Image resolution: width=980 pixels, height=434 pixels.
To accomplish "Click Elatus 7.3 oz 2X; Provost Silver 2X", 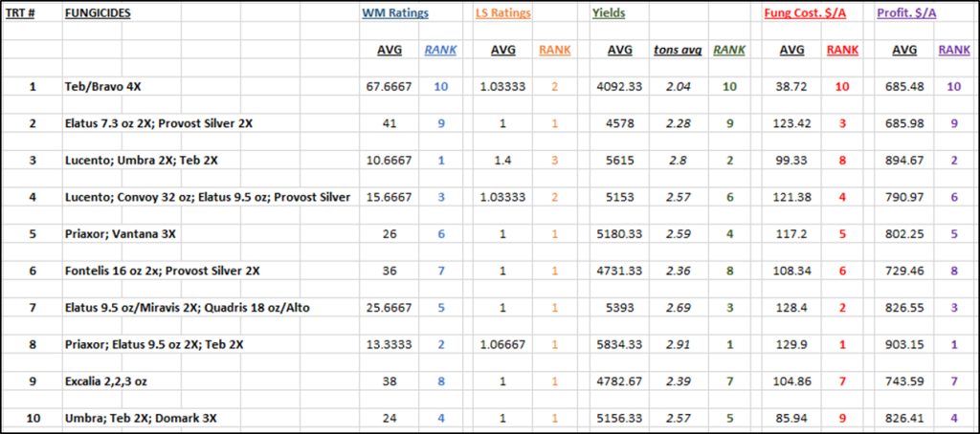I will (159, 123).
